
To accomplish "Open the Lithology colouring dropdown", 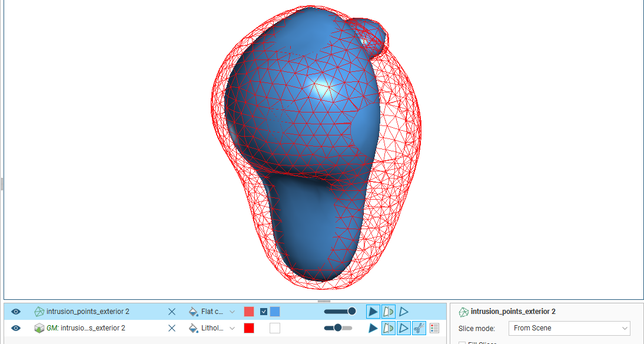I will [232, 328].
